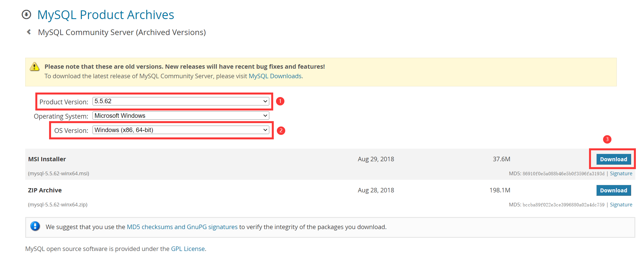644x265 pixels.
Task: Open Signature link for MSI Installer
Action: (621, 174)
